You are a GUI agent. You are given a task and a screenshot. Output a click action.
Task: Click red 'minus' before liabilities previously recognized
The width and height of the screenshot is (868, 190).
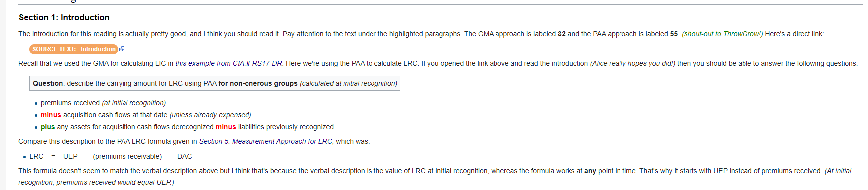[226, 127]
